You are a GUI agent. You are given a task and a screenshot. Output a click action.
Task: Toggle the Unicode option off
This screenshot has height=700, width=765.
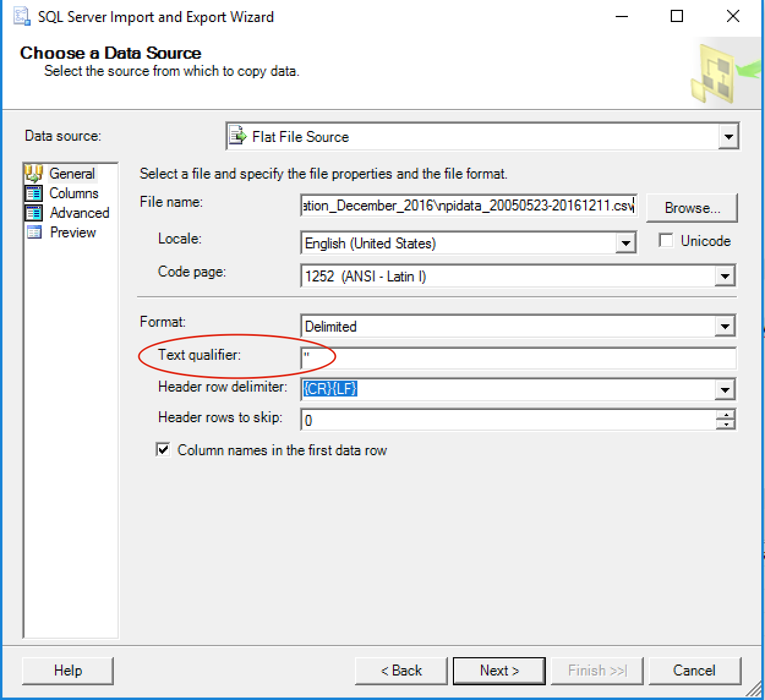666,240
